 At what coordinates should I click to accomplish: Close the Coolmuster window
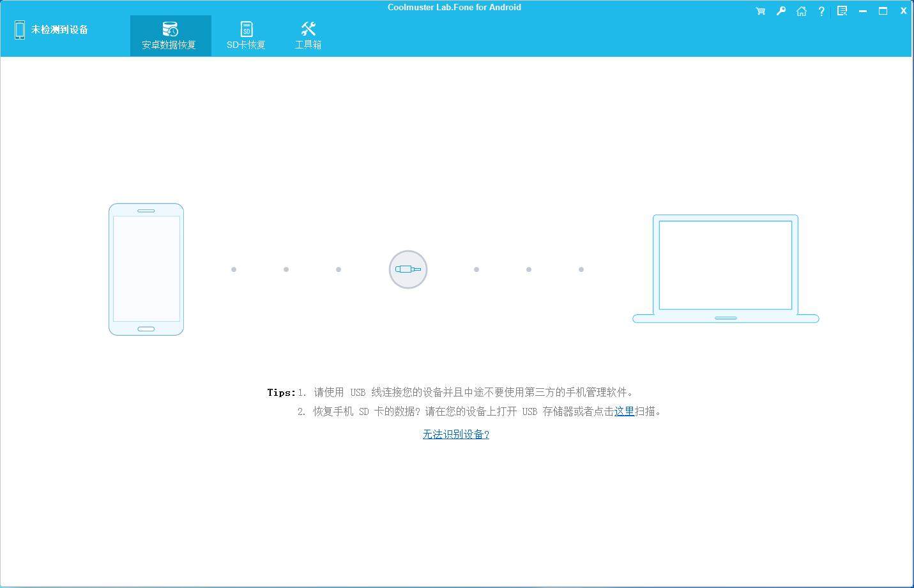tap(904, 11)
